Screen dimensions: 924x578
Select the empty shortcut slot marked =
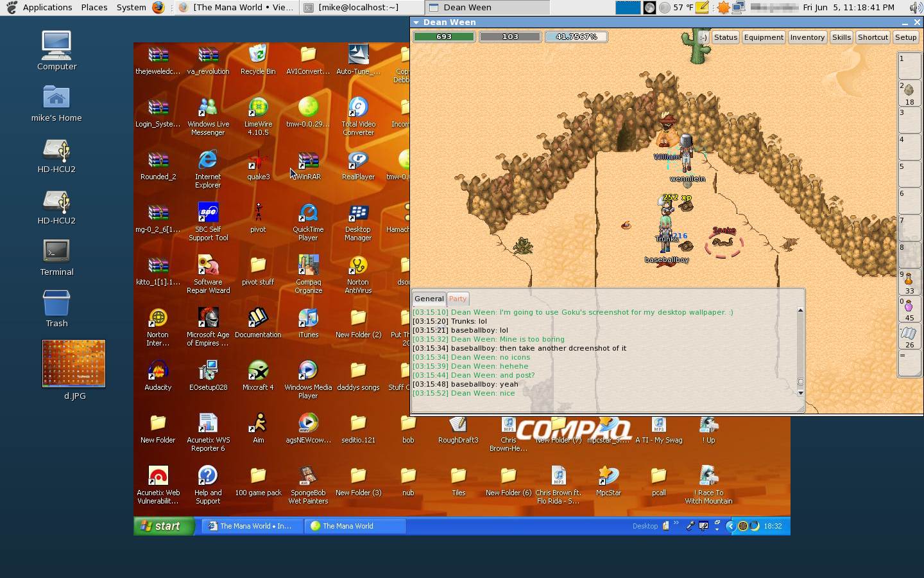909,363
